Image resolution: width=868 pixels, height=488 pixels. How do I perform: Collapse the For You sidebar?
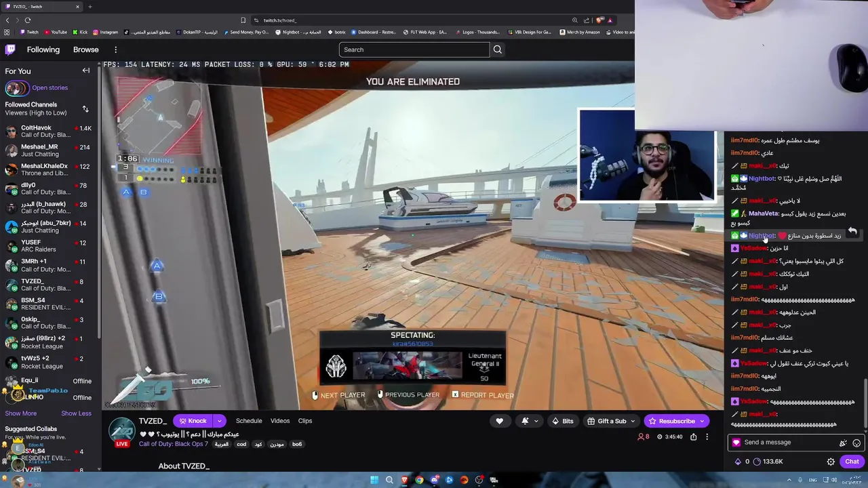pos(86,70)
